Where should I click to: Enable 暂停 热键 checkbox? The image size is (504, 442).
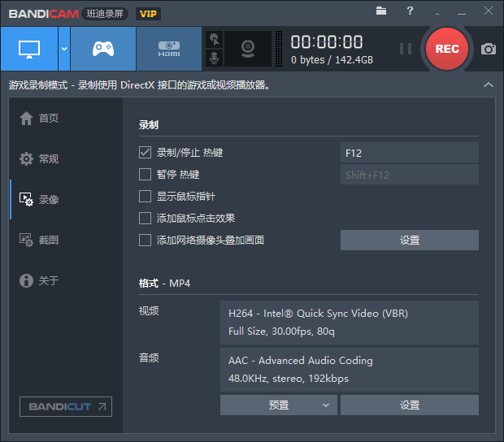click(x=145, y=175)
